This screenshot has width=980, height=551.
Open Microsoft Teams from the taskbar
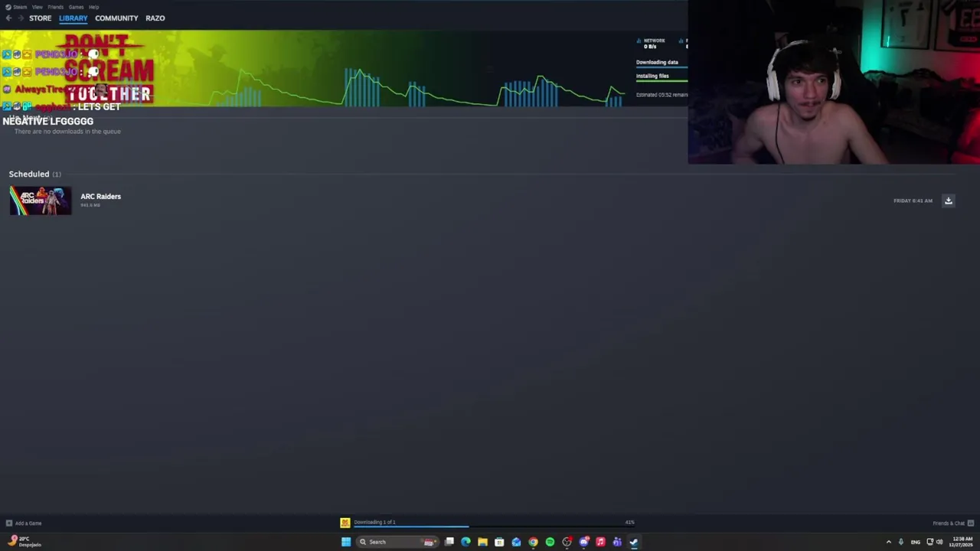pyautogui.click(x=617, y=542)
